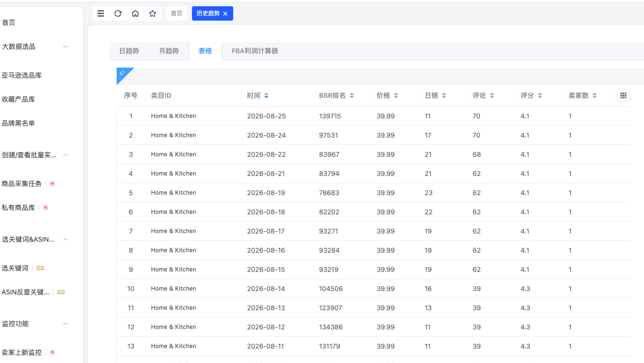
Task: Open 选关键词 in the sidebar
Action: point(15,268)
